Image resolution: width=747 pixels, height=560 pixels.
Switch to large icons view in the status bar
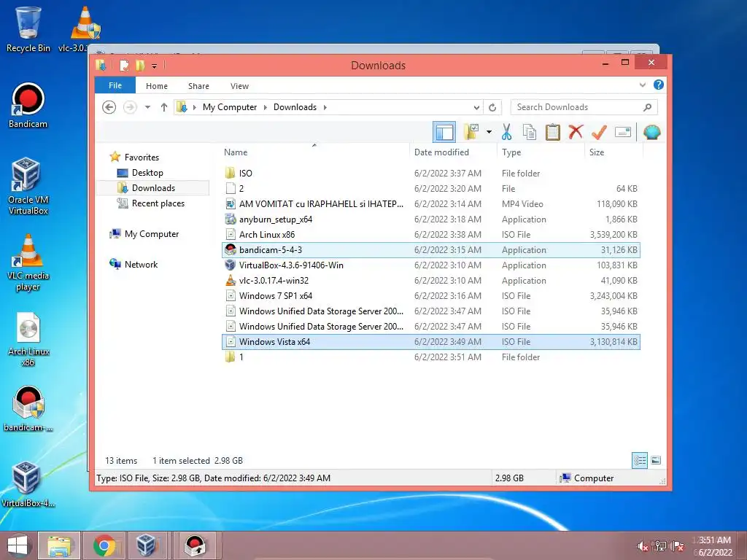[656, 460]
